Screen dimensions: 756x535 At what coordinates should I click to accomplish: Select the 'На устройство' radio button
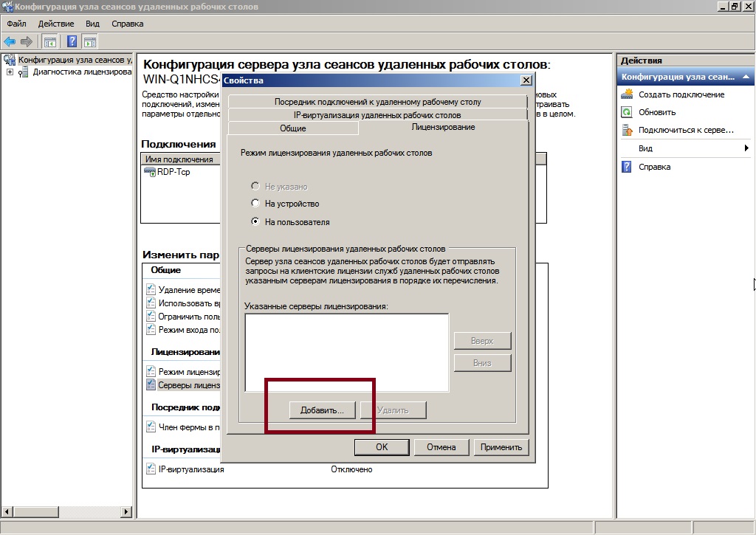coord(255,204)
